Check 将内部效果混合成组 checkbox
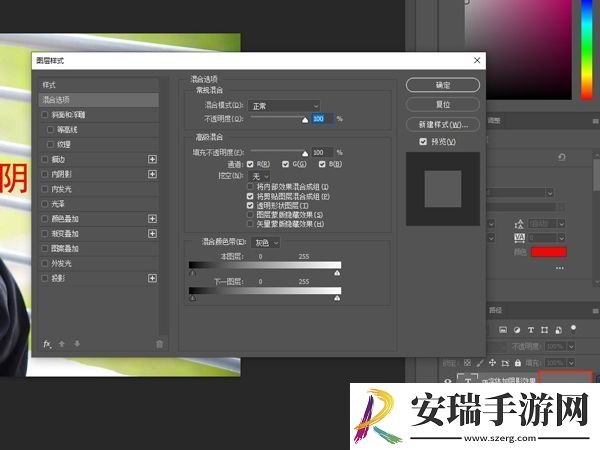Screen dimensions: 600x450 [250, 187]
